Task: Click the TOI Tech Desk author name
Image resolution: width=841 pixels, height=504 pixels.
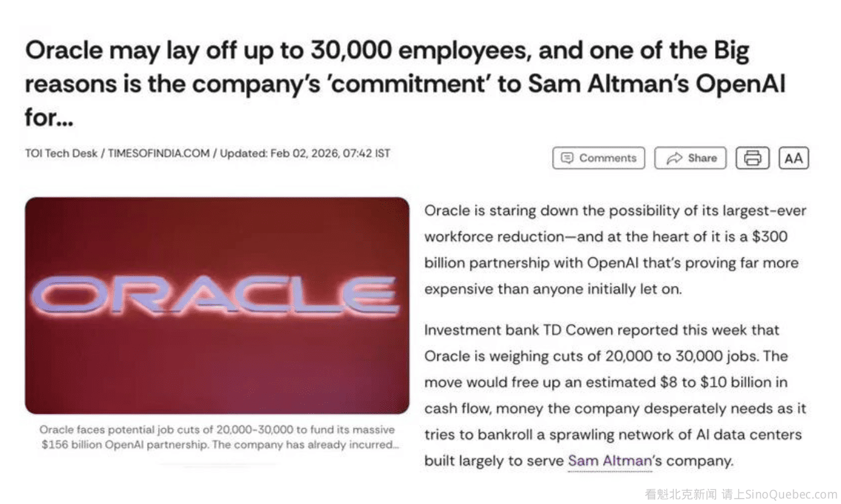Action: 62,153
